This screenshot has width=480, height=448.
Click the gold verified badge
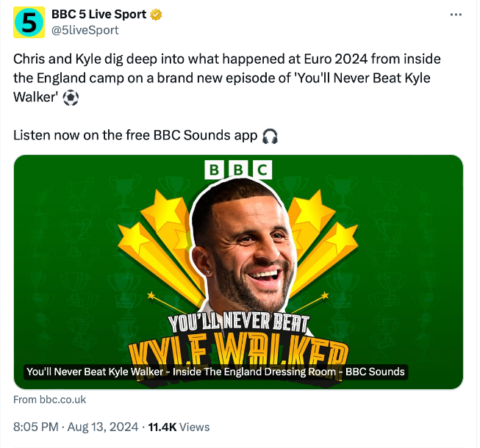coord(156,15)
